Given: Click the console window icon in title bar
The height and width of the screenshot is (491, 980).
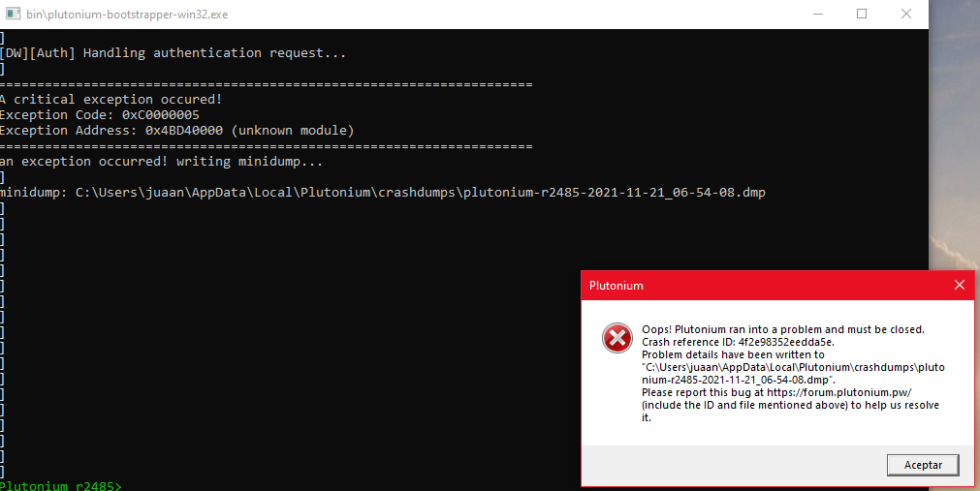Looking at the screenshot, I should (14, 14).
